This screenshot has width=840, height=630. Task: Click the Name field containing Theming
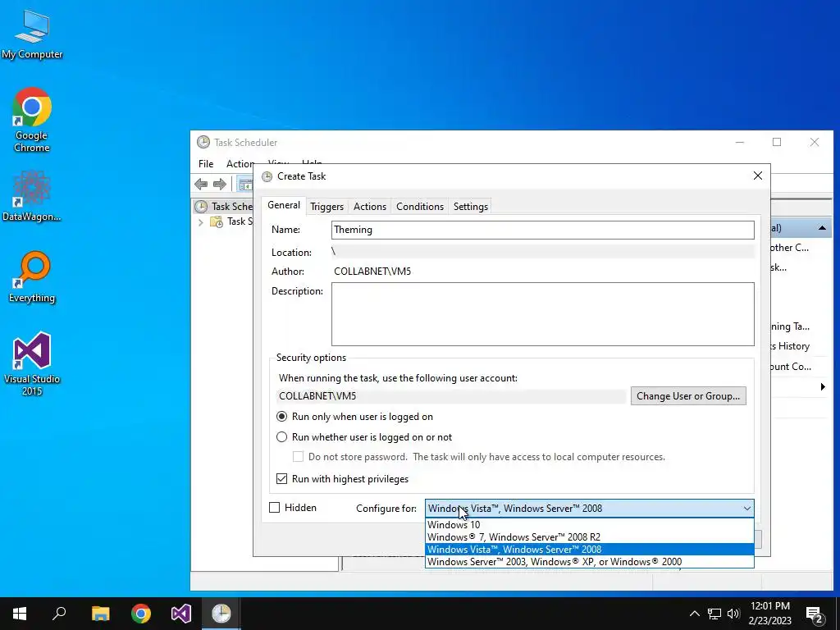coord(543,230)
